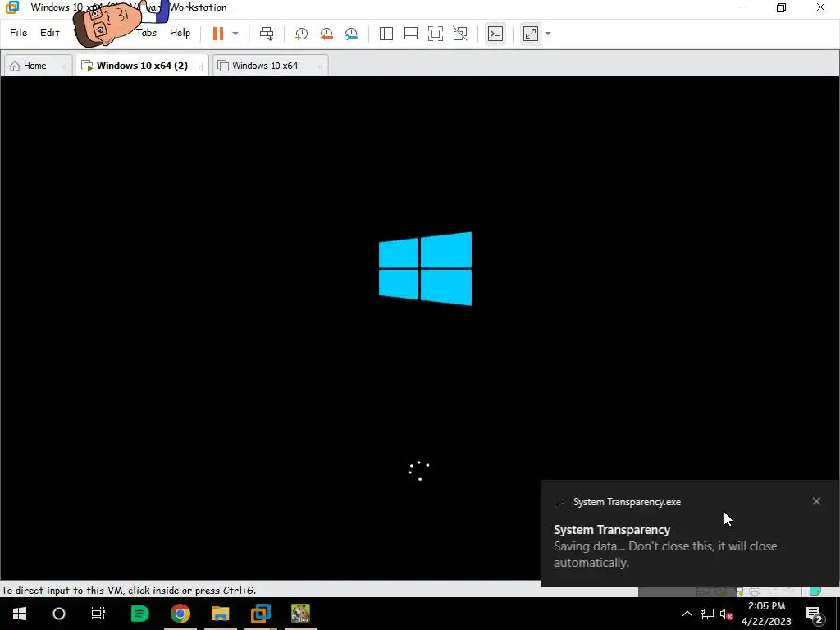
Task: Click inside the VM display showing Windows logo
Action: point(425,268)
